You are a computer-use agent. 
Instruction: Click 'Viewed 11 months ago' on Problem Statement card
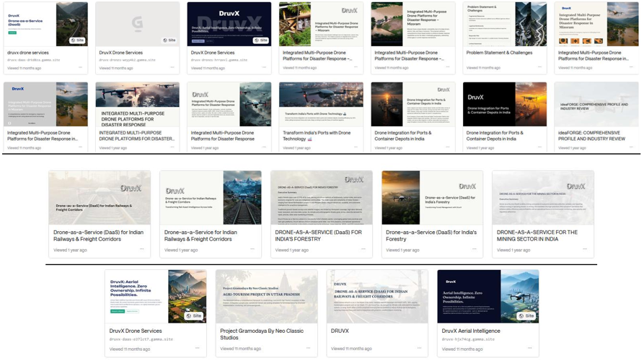483,68
